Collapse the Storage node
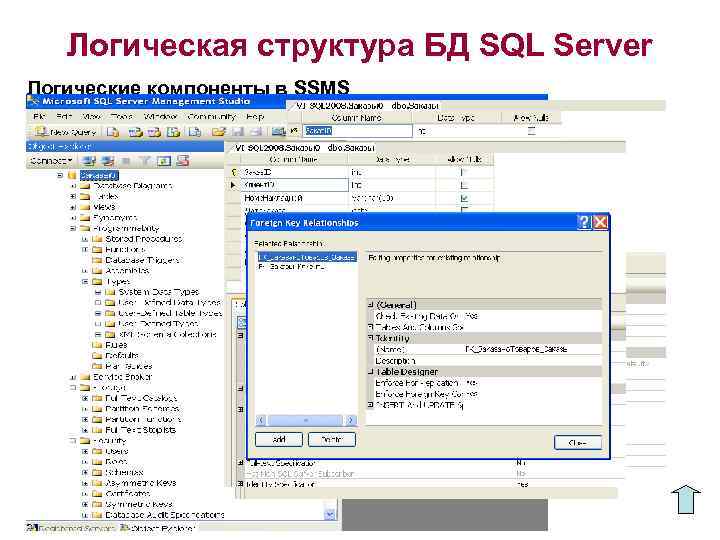 (73, 388)
